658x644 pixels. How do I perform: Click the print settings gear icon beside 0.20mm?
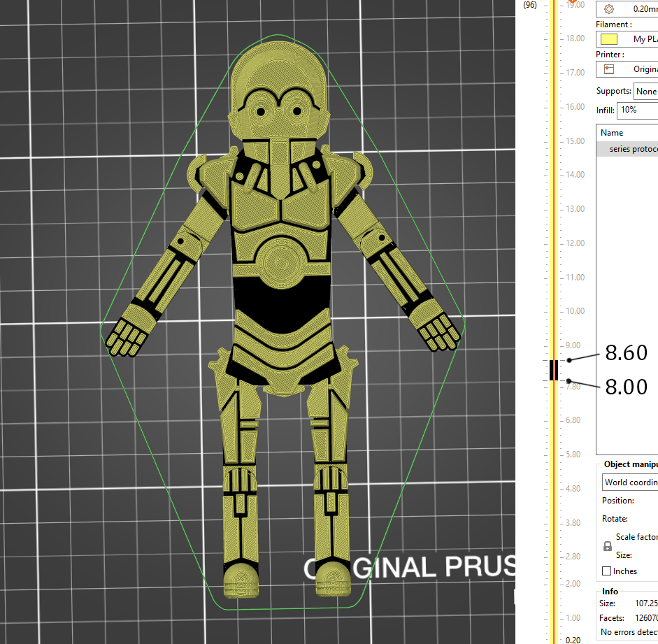click(609, 9)
